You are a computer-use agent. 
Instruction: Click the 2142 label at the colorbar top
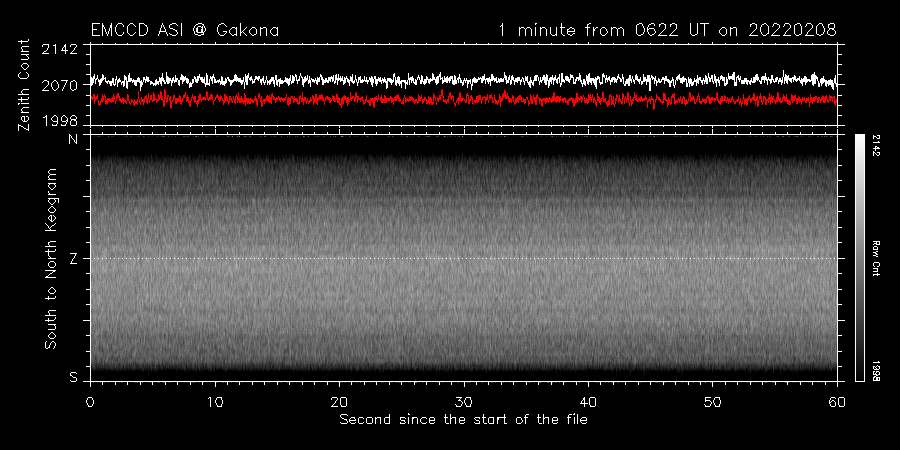pyautogui.click(x=876, y=147)
